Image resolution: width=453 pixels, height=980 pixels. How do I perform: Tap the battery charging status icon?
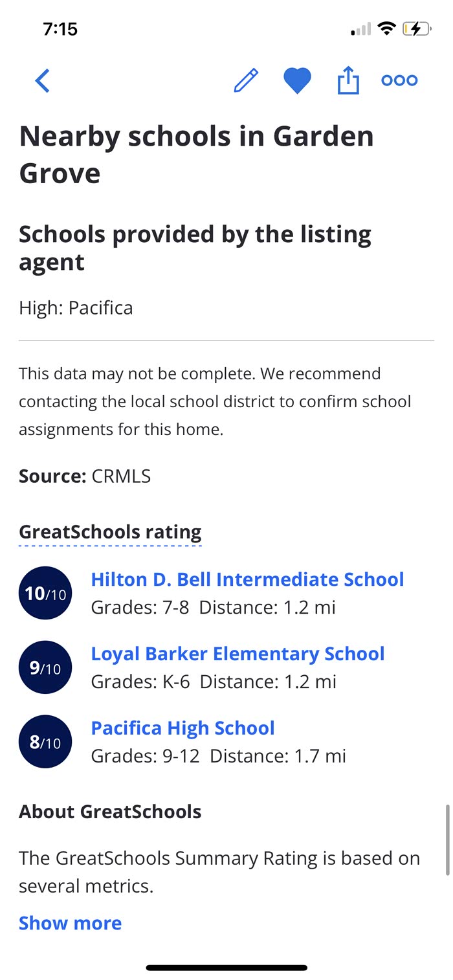point(416,29)
